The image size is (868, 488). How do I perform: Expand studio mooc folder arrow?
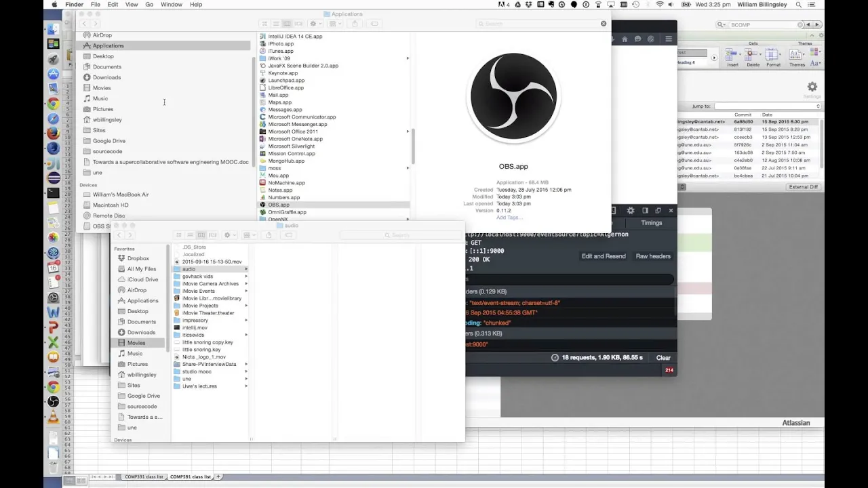pyautogui.click(x=246, y=371)
